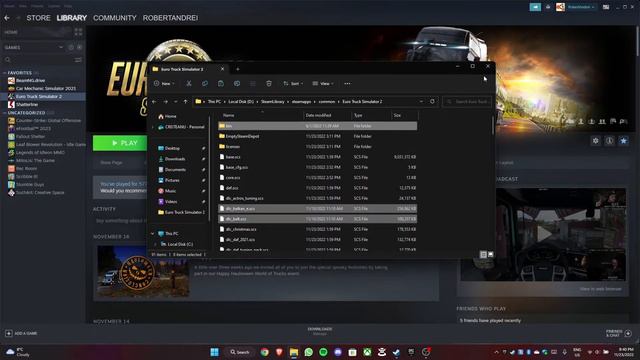Open the Games filter dropdown in Steam
The height and width of the screenshot is (360, 640).
pos(61,47)
